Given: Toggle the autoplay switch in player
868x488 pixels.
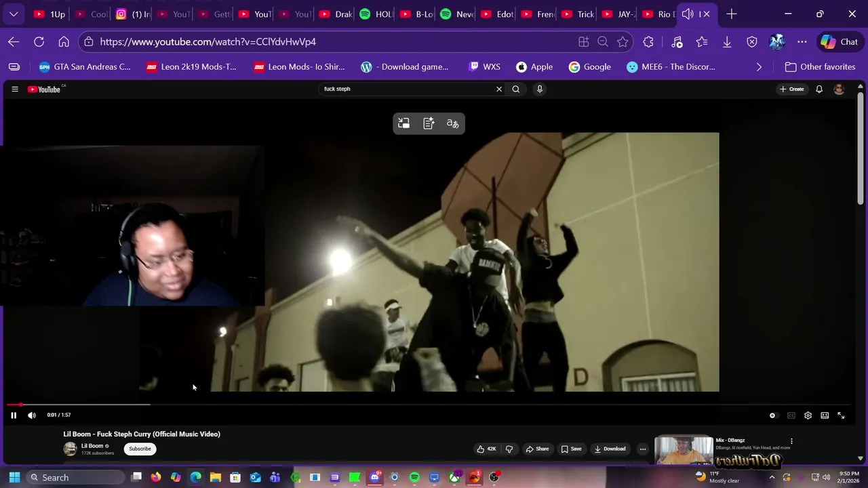Looking at the screenshot, I should click(x=772, y=415).
